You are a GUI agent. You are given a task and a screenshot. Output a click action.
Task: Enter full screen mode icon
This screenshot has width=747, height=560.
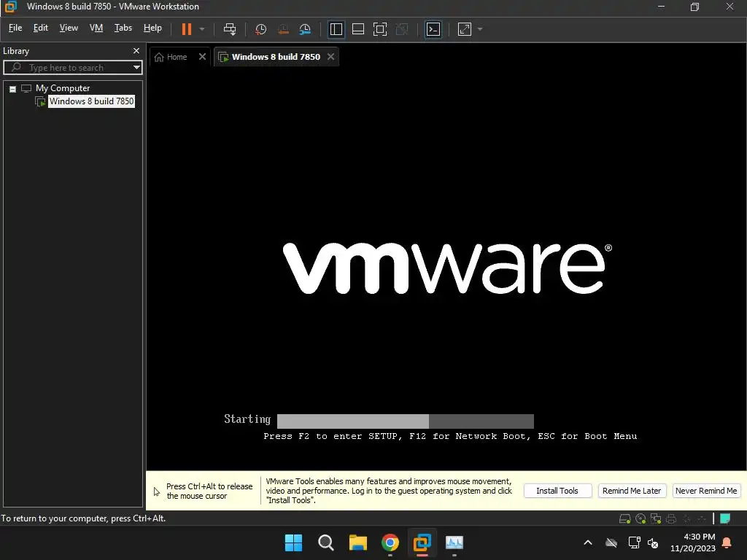pyautogui.click(x=379, y=29)
